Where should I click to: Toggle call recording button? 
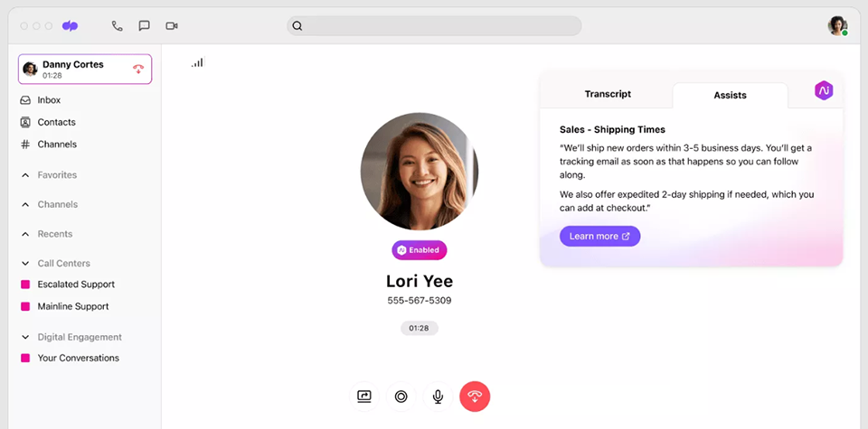point(401,396)
